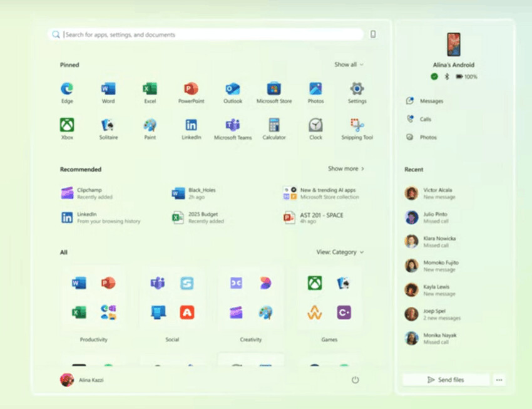This screenshot has height=409, width=532.
Task: Open Momoko Fujito's new message
Action: point(432,266)
